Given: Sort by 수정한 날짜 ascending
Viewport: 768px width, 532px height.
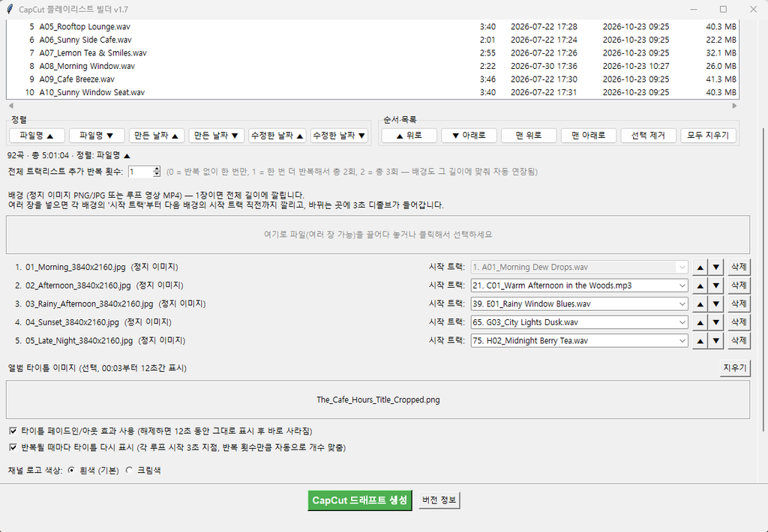Looking at the screenshot, I should [277, 136].
